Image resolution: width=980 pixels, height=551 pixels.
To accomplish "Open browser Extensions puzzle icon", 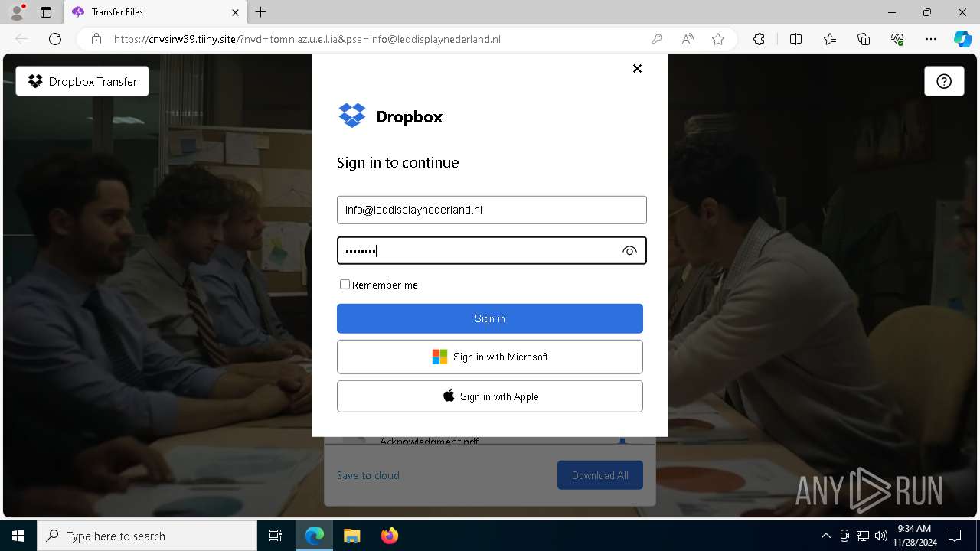I will tap(759, 39).
